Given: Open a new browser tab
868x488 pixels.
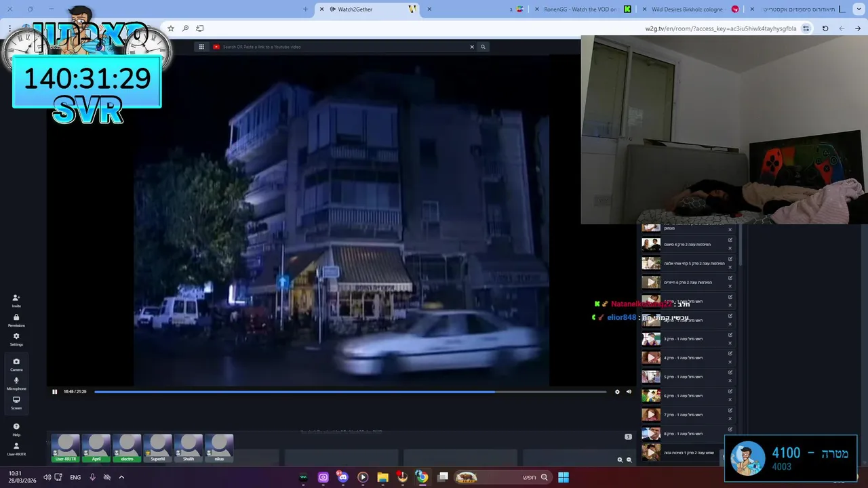Looking at the screenshot, I should (305, 9).
